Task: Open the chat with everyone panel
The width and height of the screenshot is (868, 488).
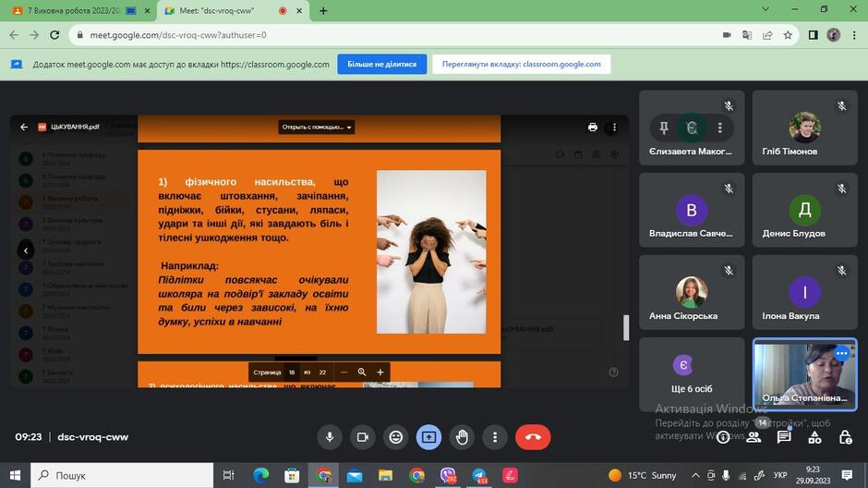Action: 784,437
